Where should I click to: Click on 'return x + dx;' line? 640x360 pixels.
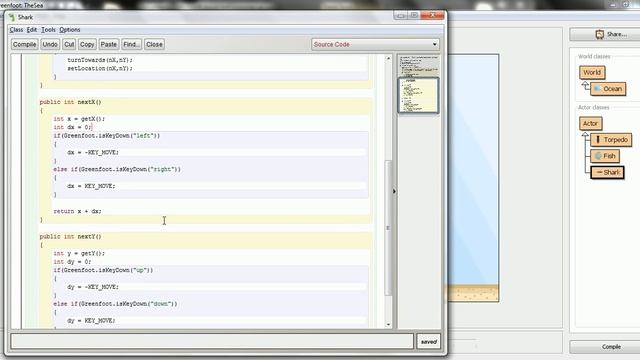coord(77,211)
